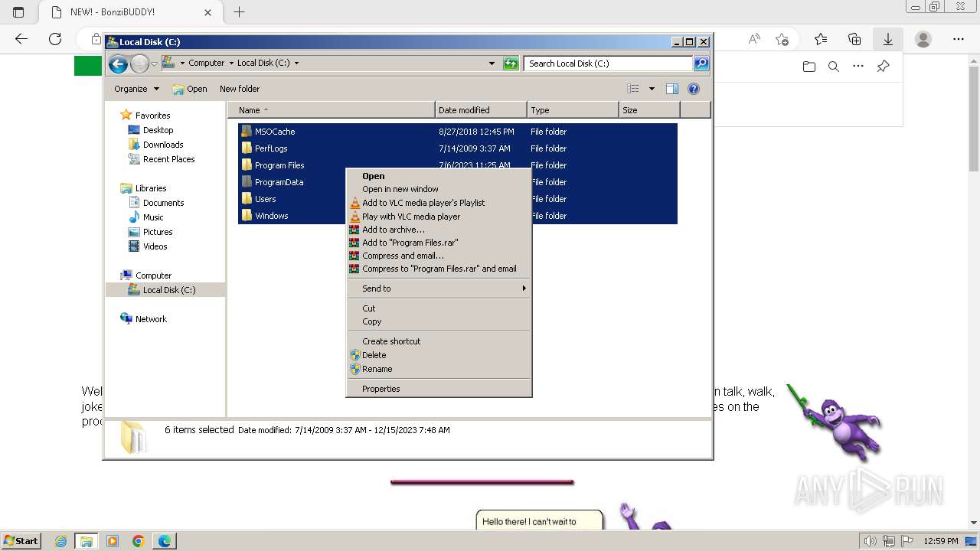Image resolution: width=980 pixels, height=551 pixels.
Task: Open address bar history dropdown
Action: pos(492,64)
